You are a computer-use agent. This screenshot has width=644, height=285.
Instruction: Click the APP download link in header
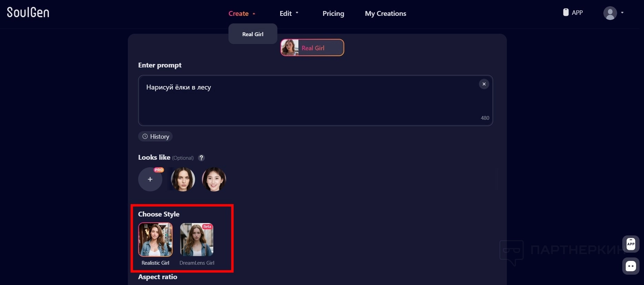coord(573,12)
